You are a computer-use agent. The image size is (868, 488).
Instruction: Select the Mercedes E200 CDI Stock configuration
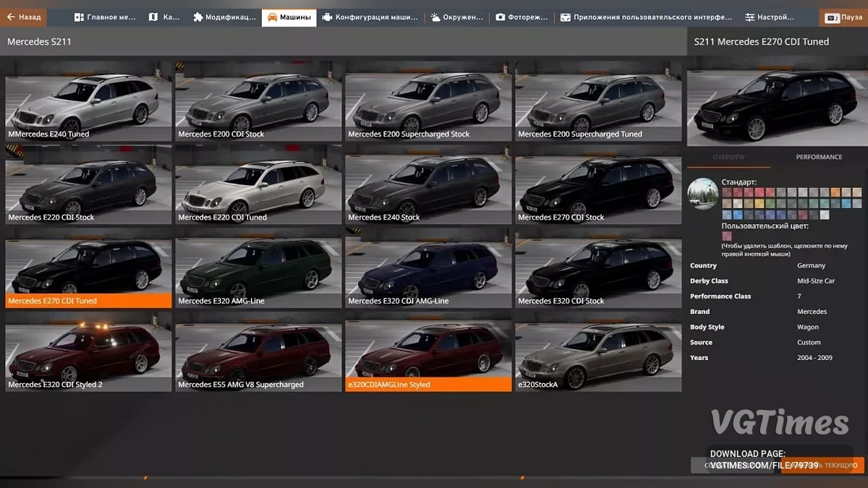(x=258, y=105)
